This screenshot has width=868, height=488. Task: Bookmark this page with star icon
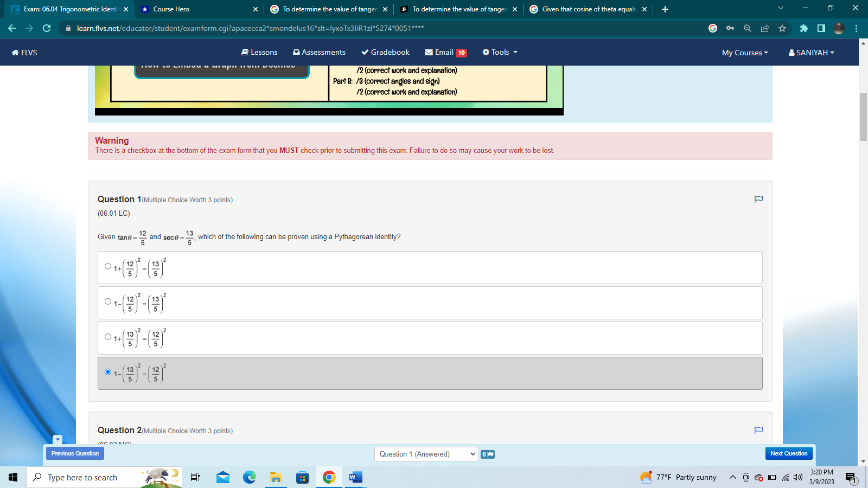782,28
